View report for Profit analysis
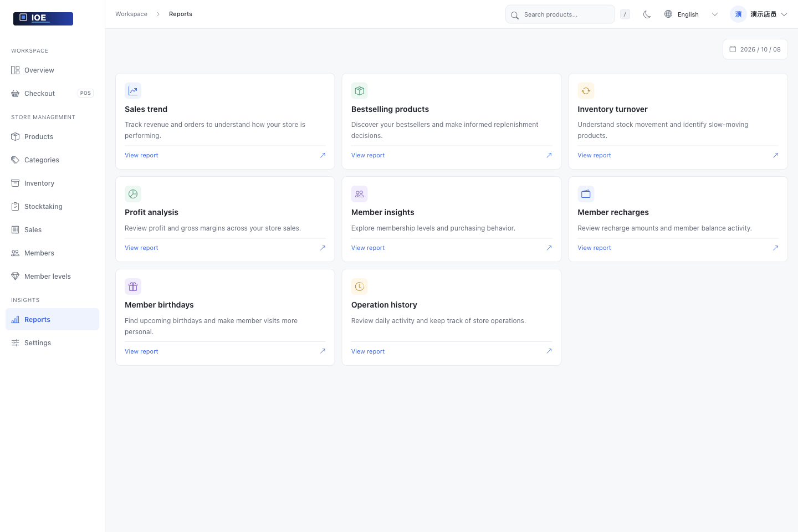The image size is (798, 532). click(141, 248)
